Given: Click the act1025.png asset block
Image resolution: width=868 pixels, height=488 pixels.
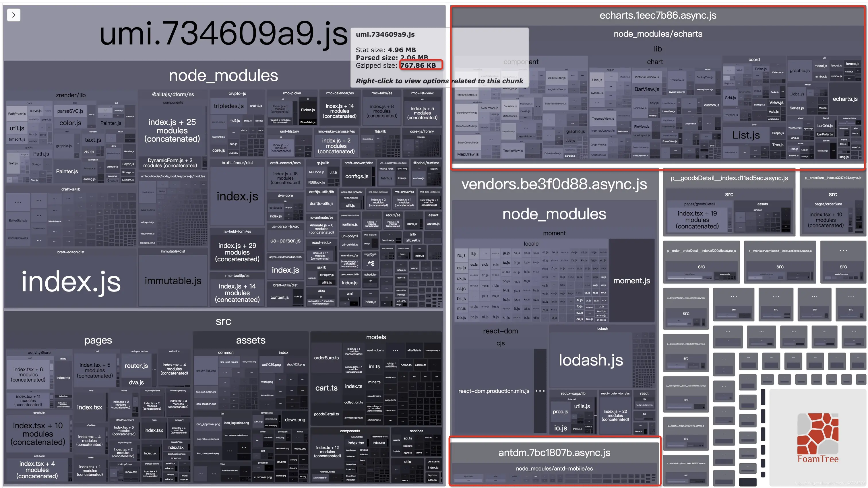Looking at the screenshot, I should point(271,364).
